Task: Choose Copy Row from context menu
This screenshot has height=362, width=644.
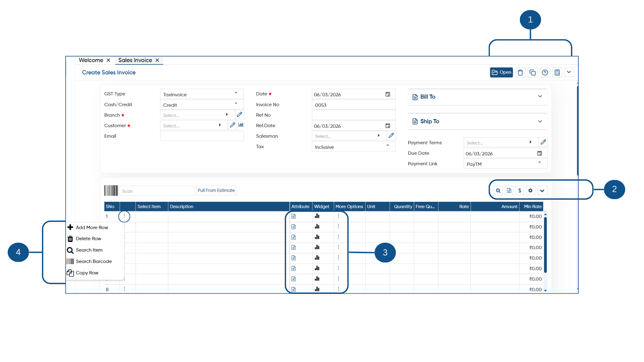Action: pos(87,273)
